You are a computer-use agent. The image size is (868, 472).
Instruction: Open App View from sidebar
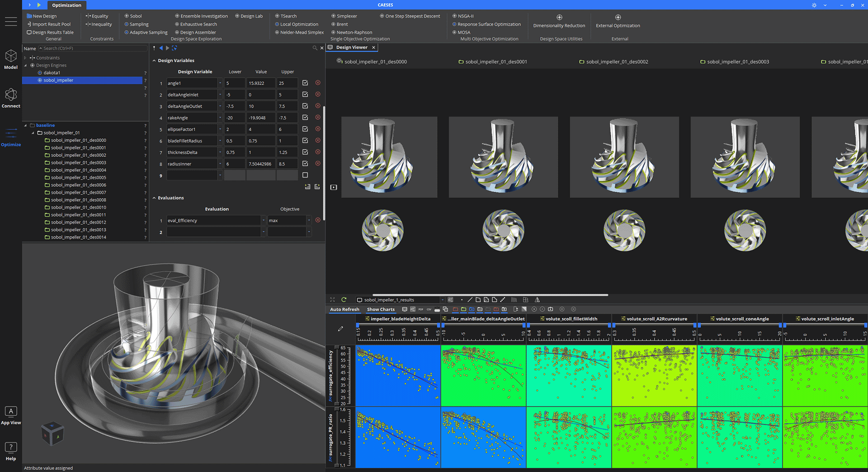11,415
